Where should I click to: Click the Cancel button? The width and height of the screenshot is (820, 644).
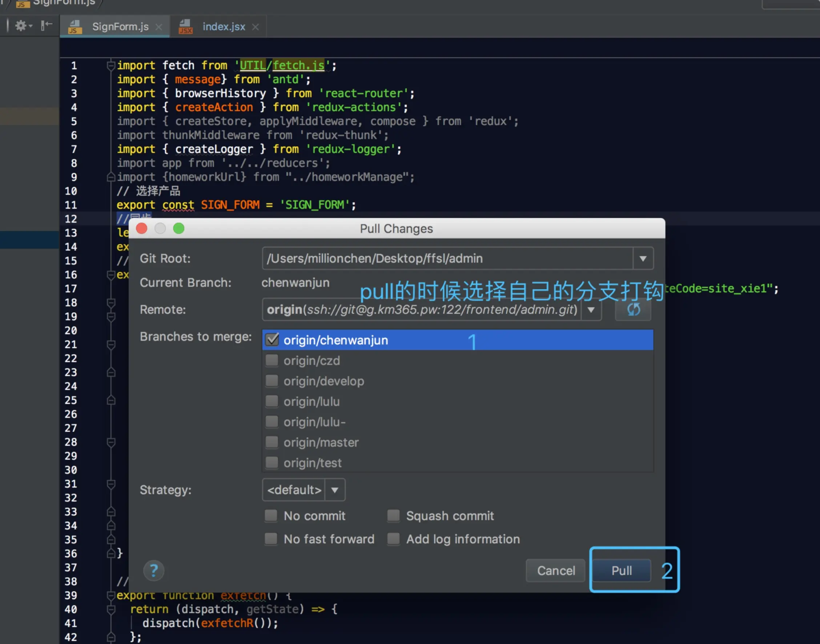pyautogui.click(x=555, y=571)
